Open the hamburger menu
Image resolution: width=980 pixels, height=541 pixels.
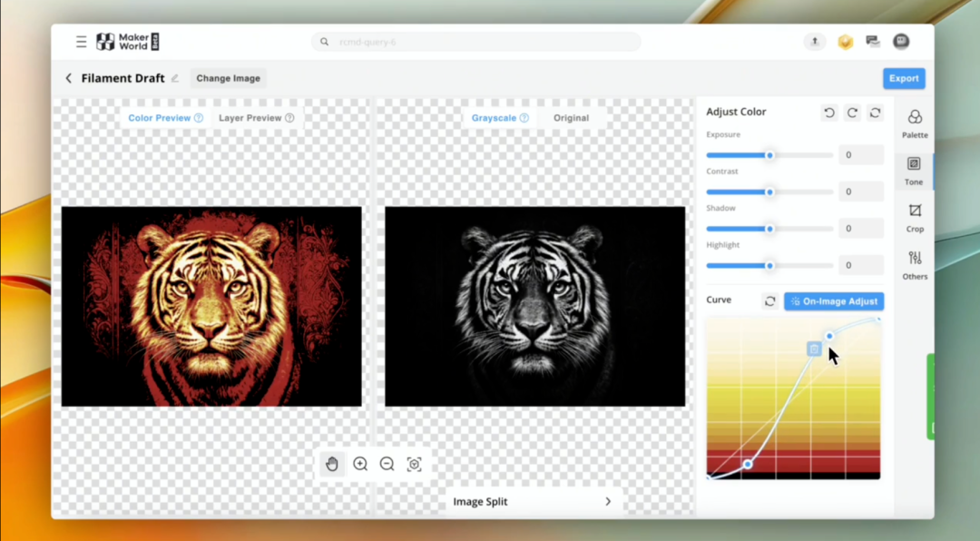pyautogui.click(x=82, y=42)
